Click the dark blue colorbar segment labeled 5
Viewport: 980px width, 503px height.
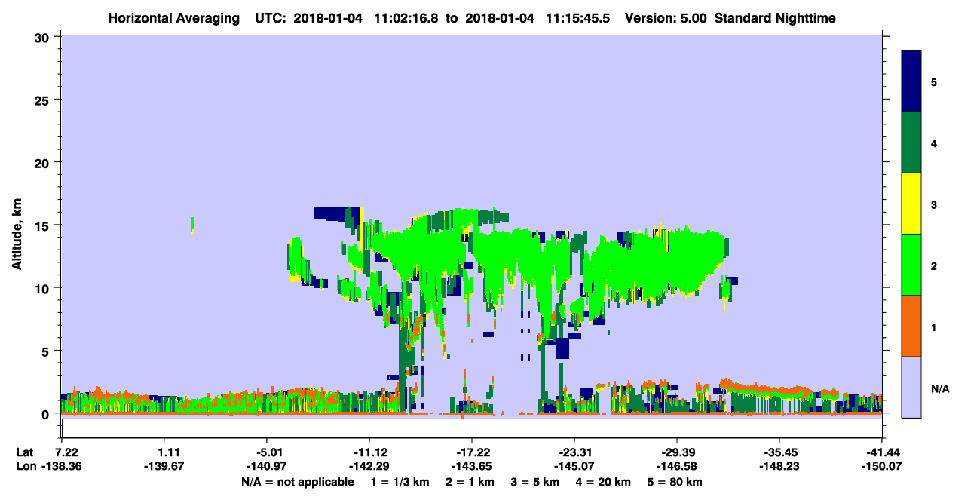[911, 81]
